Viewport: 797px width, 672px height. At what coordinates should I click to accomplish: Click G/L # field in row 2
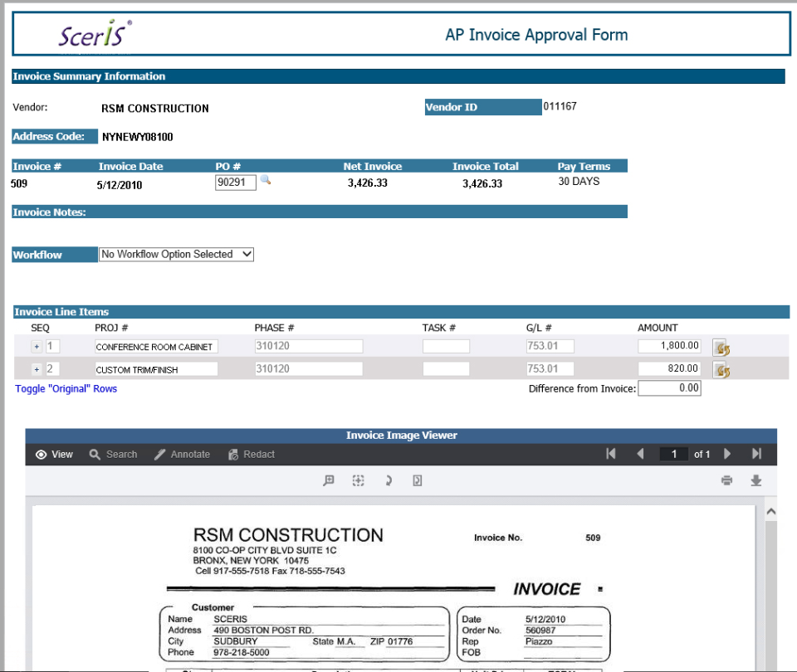pos(550,368)
